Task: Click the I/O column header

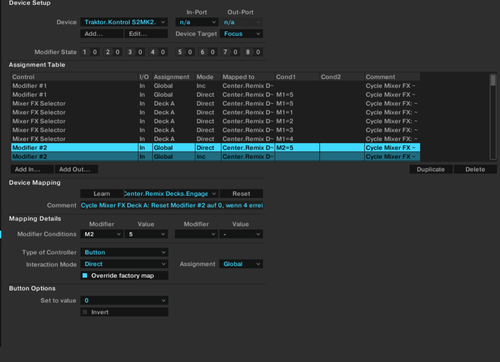Action: tap(145, 77)
